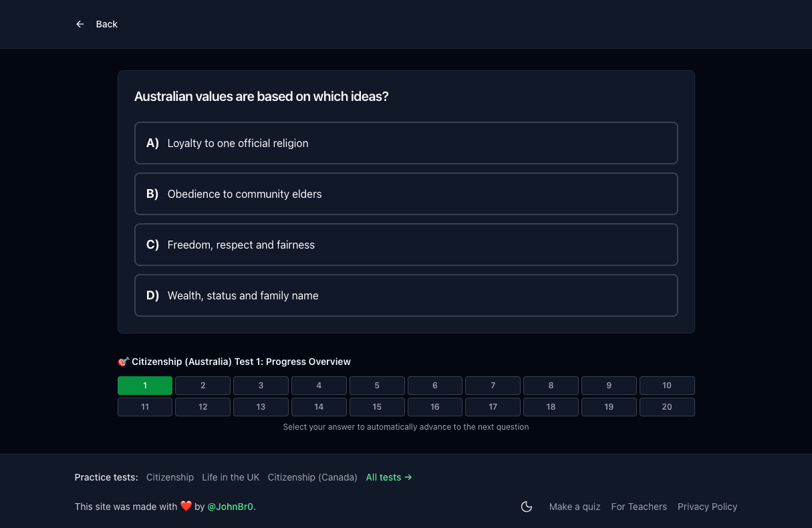The width and height of the screenshot is (812, 528).
Task: Jump to question 2
Action: pos(203,386)
